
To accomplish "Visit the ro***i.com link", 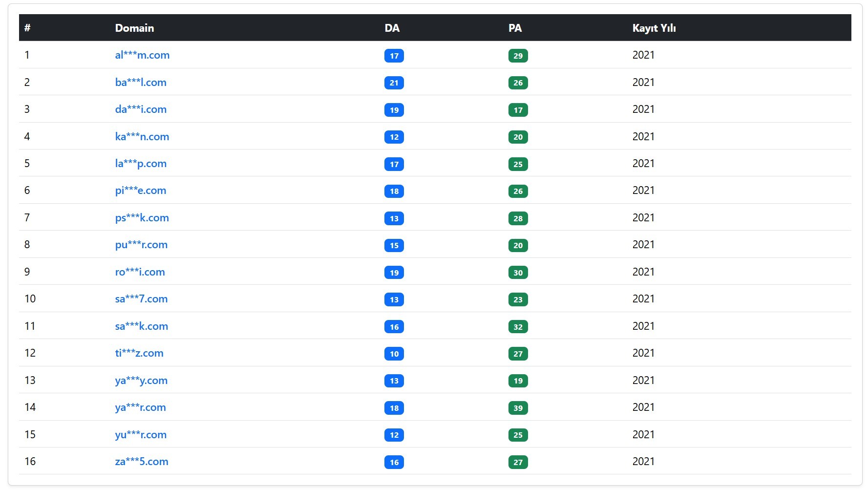I will pyautogui.click(x=140, y=272).
